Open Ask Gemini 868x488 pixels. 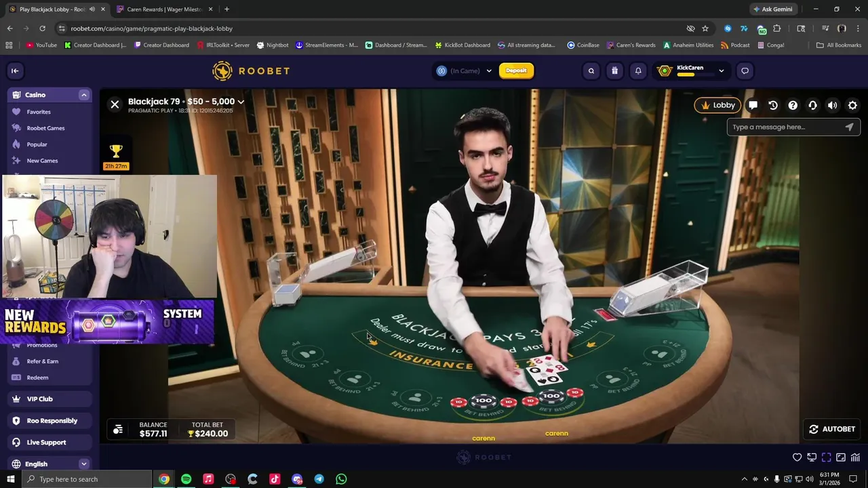click(772, 9)
